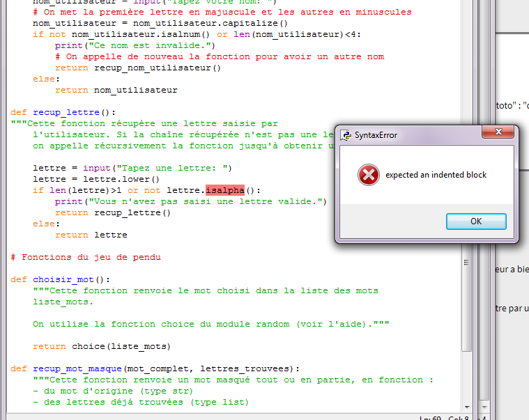The width and height of the screenshot is (529, 420).
Task: Click OK in the SyntaxError dialog
Action: tap(476, 221)
